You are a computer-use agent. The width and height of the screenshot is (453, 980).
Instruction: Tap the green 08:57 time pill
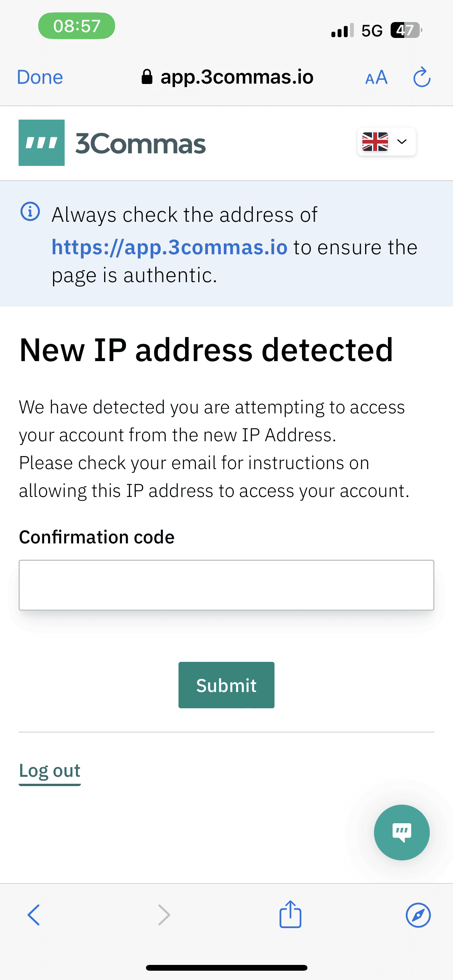point(77,26)
